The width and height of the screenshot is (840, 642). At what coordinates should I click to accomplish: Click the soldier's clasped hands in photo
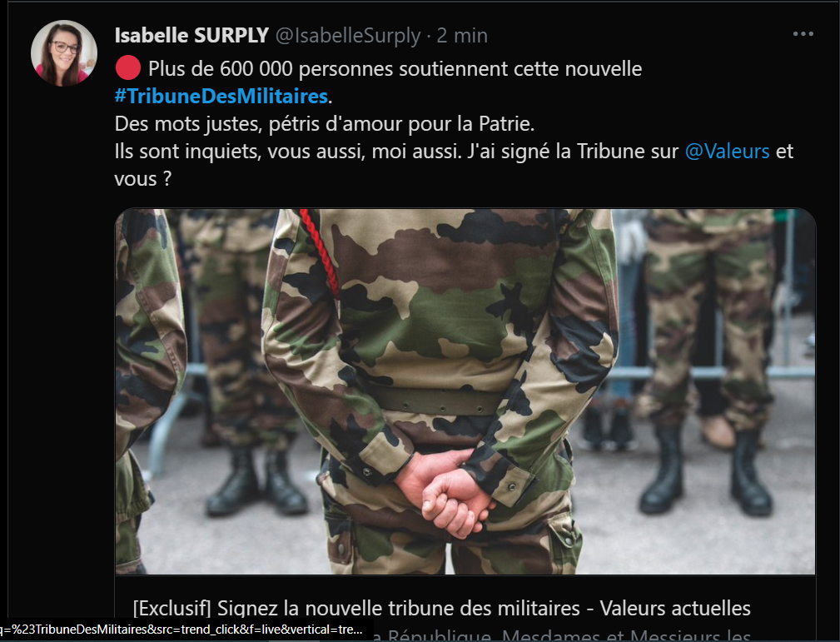pos(445,493)
